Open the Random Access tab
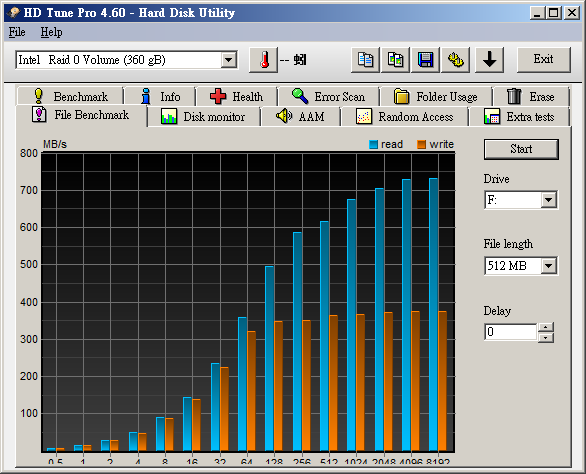The height and width of the screenshot is (474, 586). (404, 117)
